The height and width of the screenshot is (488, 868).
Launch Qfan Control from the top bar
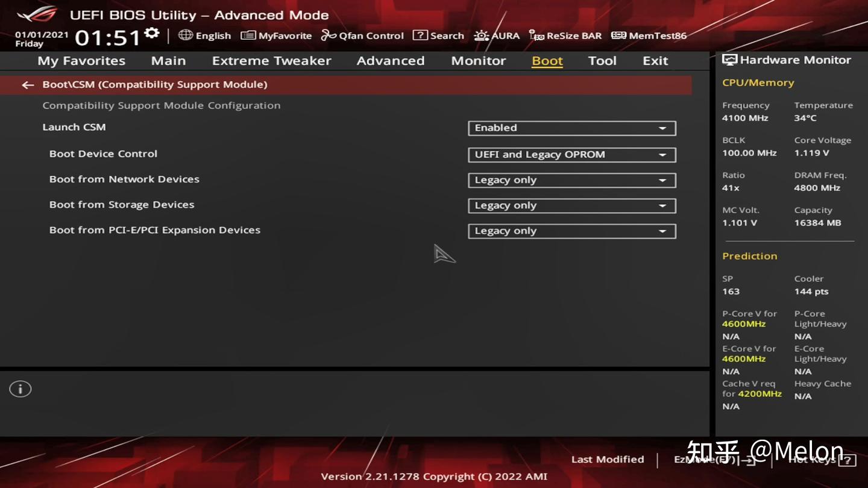[x=327, y=36]
